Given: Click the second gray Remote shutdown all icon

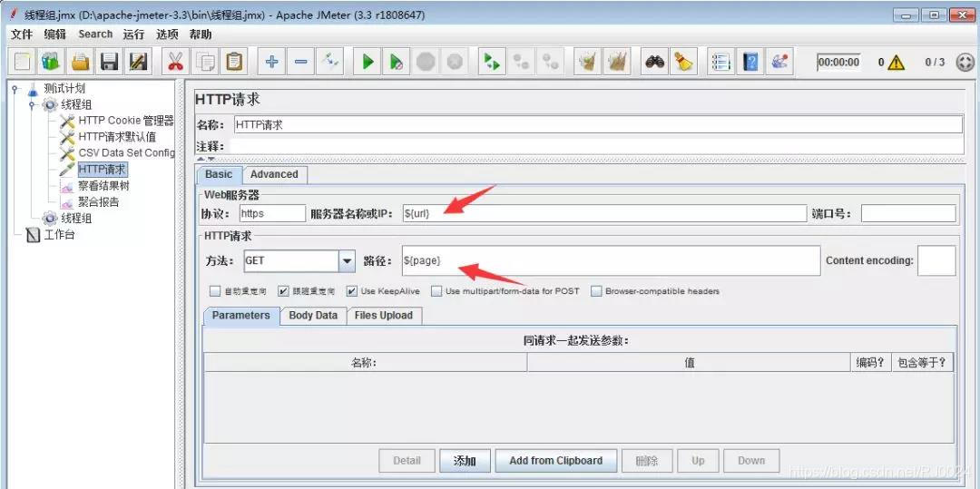Looking at the screenshot, I should coord(550,62).
